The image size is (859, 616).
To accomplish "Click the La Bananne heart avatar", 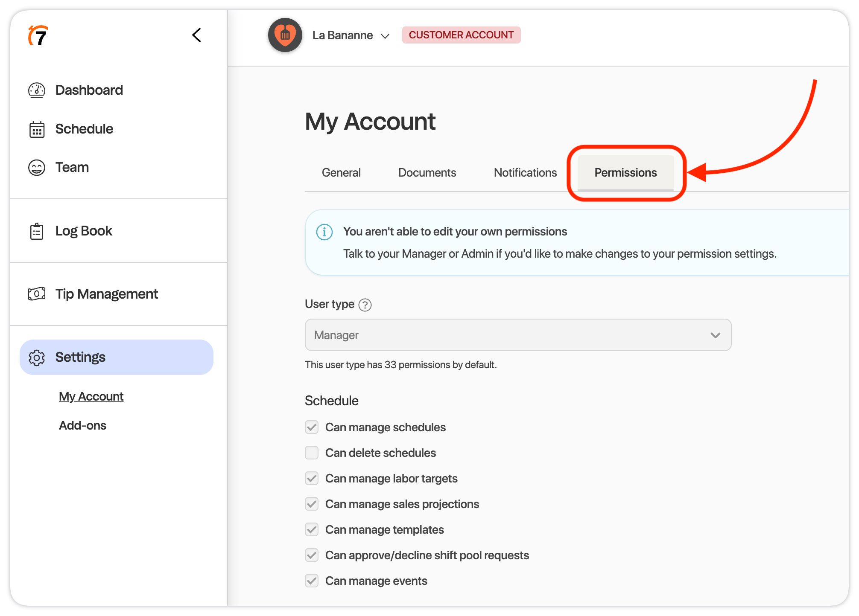I will pos(285,35).
